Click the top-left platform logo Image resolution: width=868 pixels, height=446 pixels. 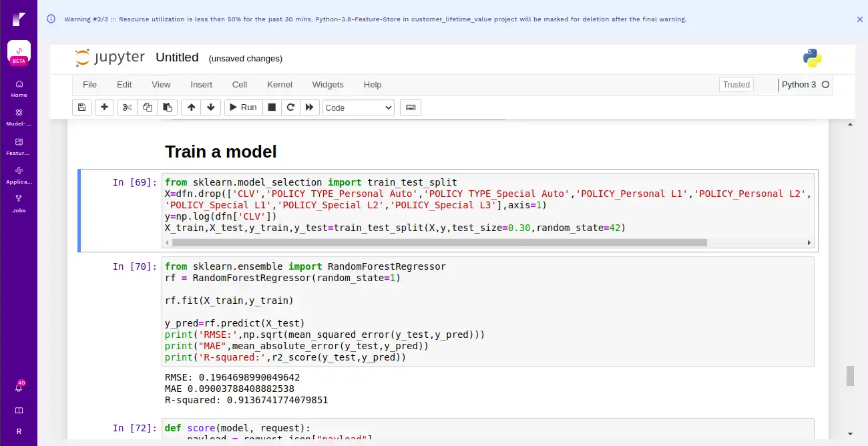tap(18, 19)
